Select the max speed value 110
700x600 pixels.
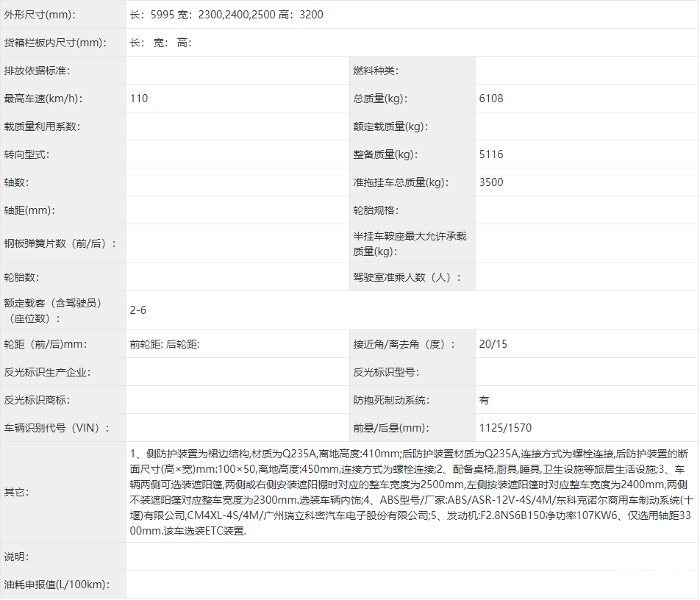click(139, 99)
